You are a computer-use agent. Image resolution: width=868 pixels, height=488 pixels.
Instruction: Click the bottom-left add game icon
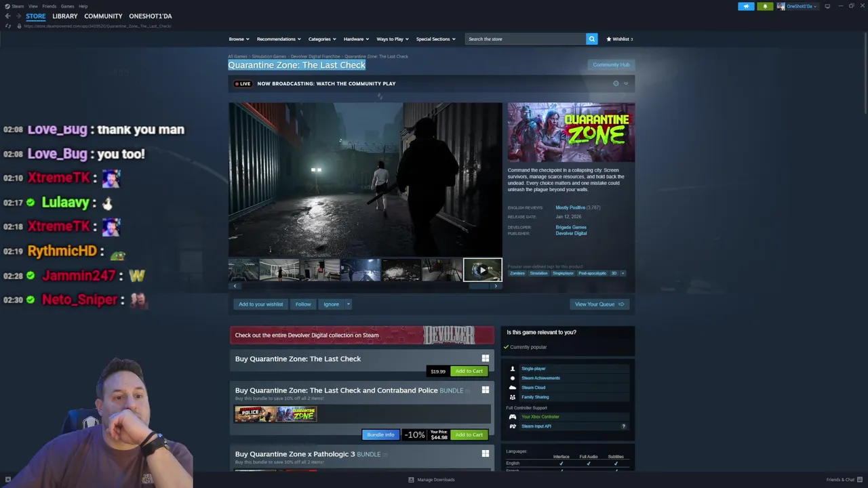[x=7, y=479]
